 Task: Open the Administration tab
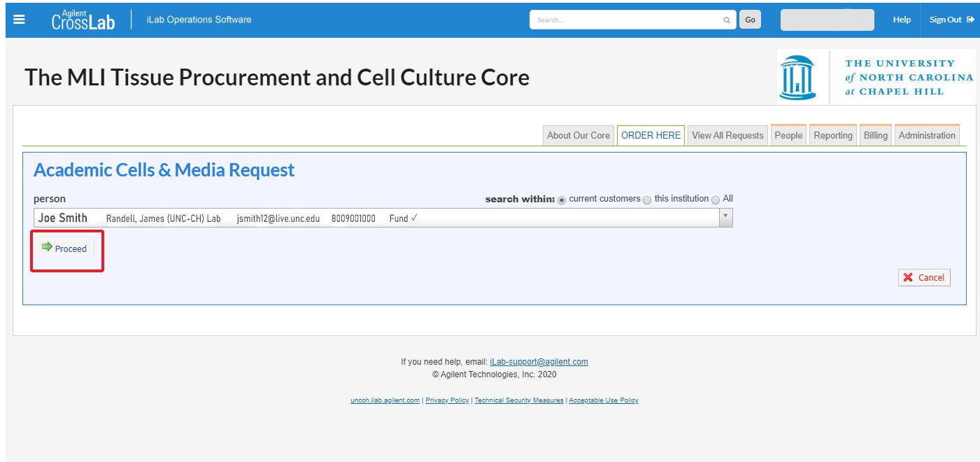point(927,136)
